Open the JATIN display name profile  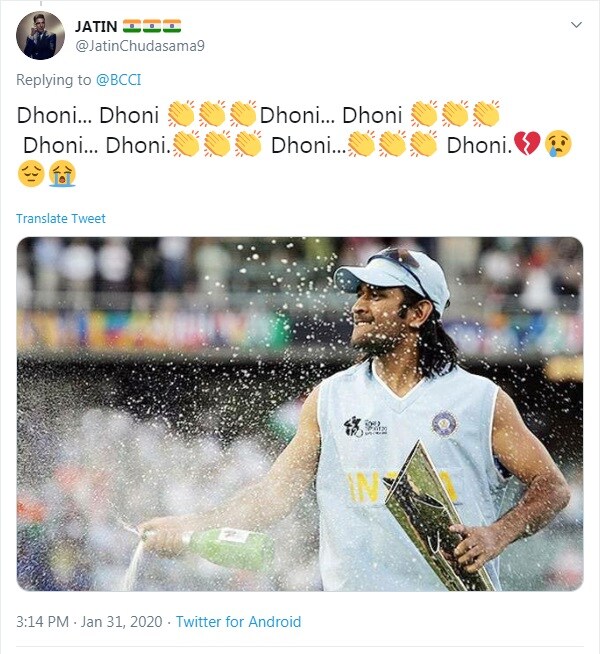click(x=96, y=26)
